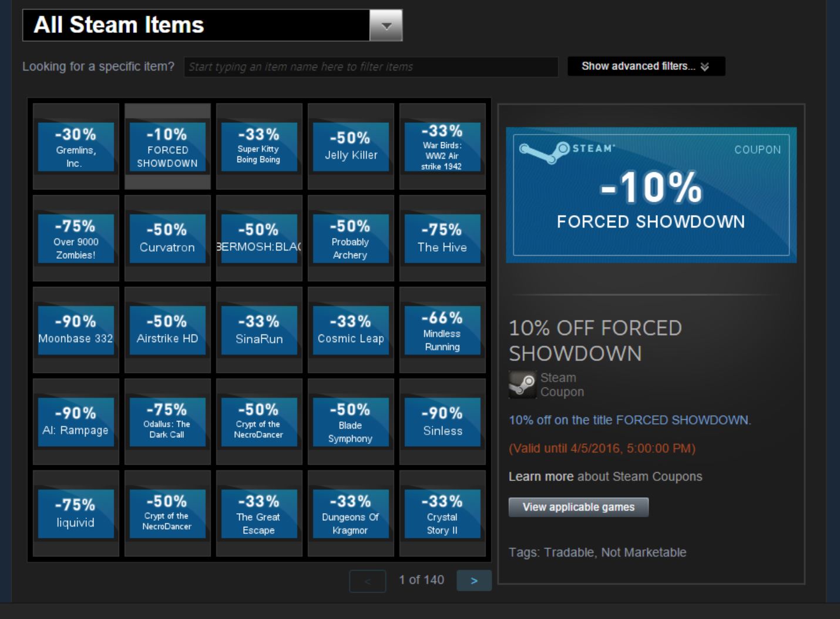840x619 pixels.
Task: Click the Steam logo beside Steam Coupon
Action: pyautogui.click(x=522, y=385)
